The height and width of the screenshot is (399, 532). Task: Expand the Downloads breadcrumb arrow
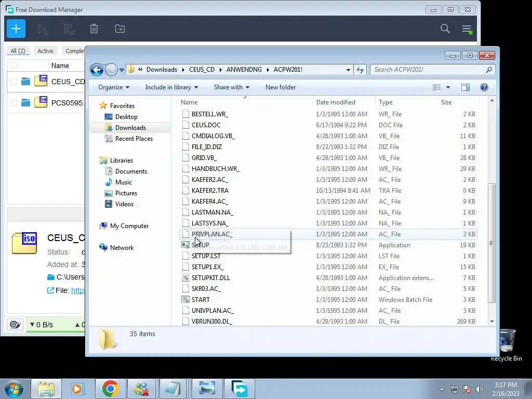click(183, 70)
